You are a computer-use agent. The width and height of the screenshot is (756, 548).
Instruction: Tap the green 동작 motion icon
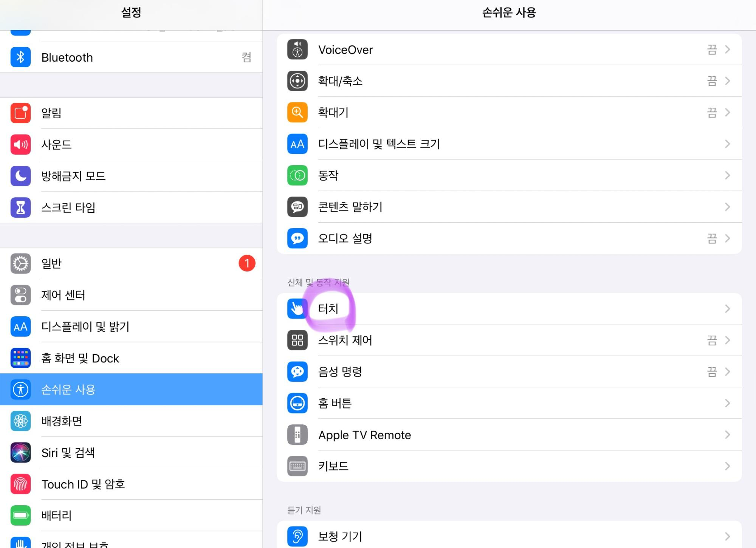(297, 175)
